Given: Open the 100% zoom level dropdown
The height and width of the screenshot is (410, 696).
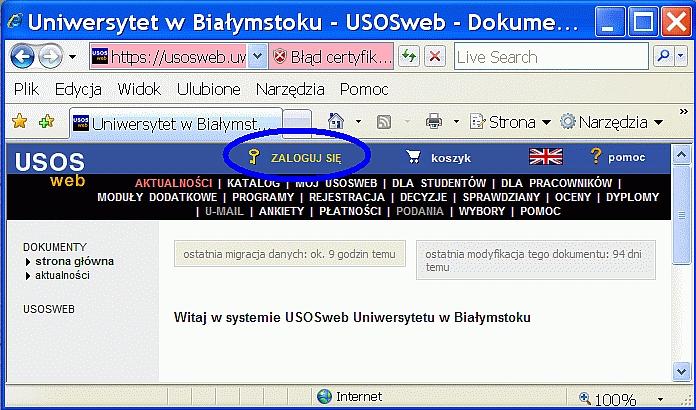Looking at the screenshot, I should click(660, 399).
